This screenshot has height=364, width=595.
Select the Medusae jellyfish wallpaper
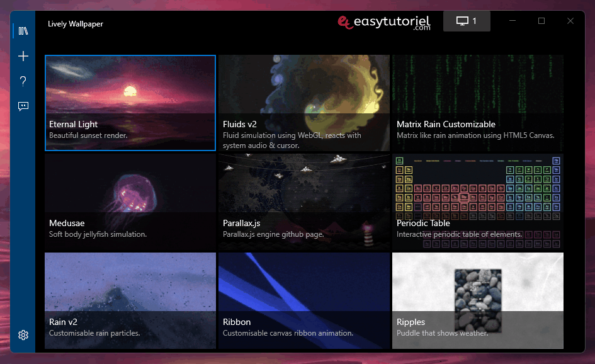130,202
